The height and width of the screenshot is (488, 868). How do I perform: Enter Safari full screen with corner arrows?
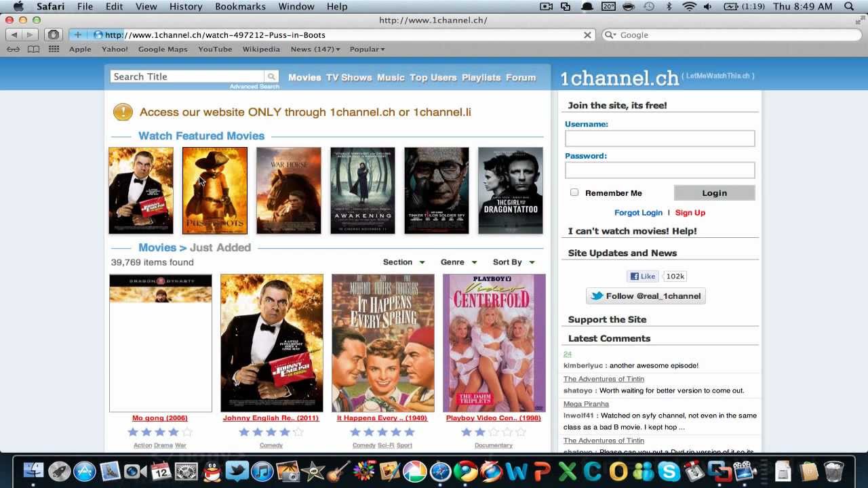click(x=859, y=20)
